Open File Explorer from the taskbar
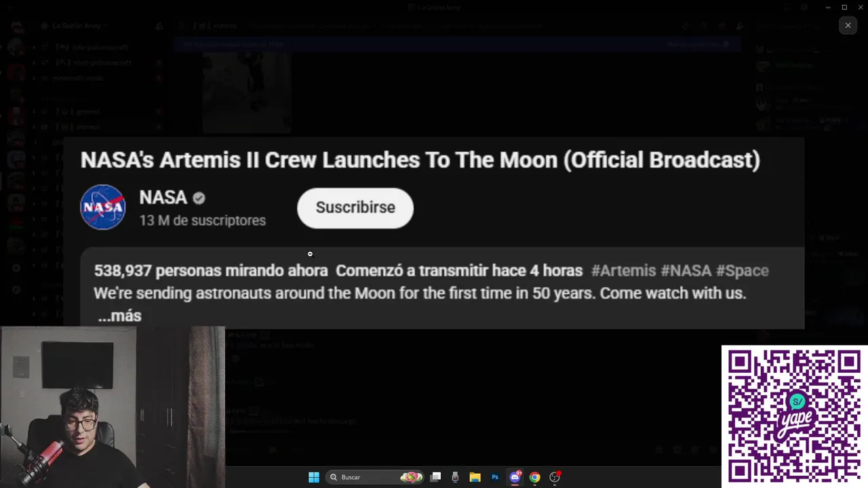This screenshot has height=488, width=868. pyautogui.click(x=475, y=477)
